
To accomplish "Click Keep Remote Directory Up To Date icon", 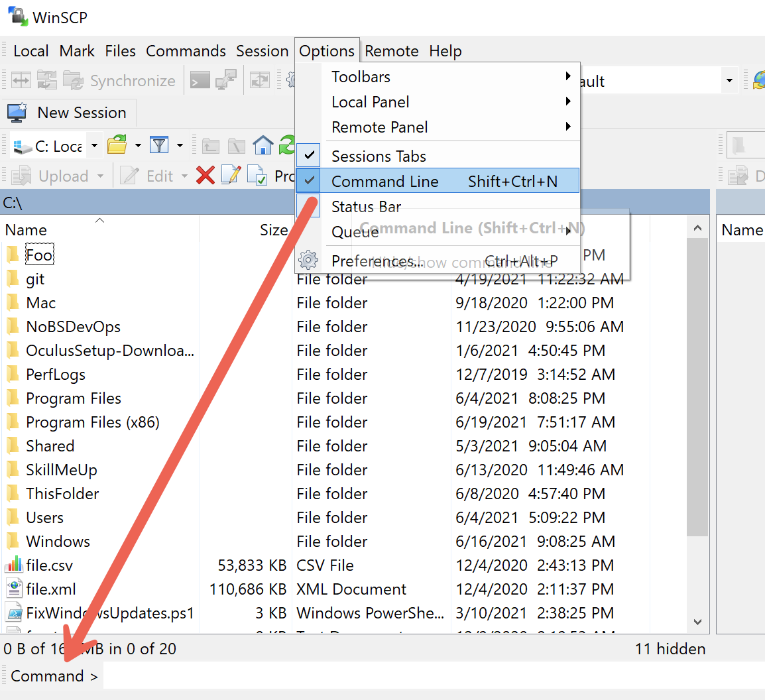I will 260,80.
